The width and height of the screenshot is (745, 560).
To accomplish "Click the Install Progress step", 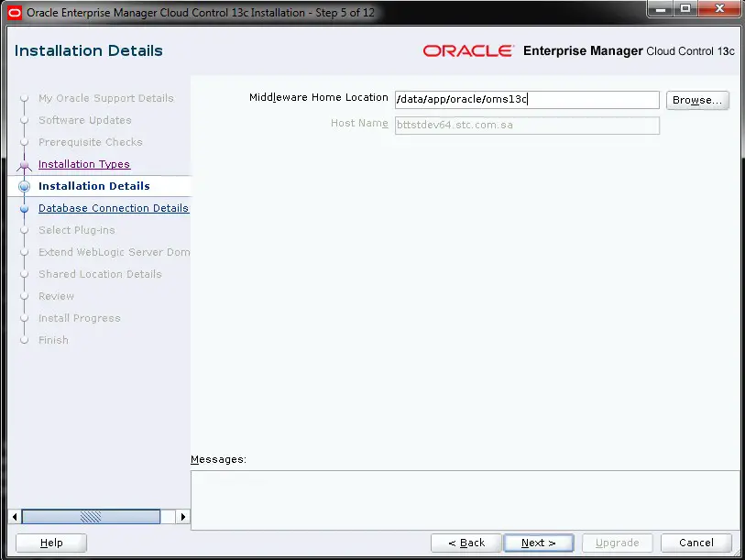I will click(80, 318).
